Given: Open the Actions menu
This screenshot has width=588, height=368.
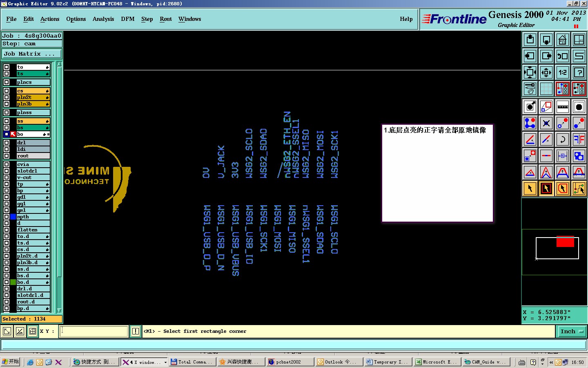Looking at the screenshot, I should pyautogui.click(x=50, y=19).
